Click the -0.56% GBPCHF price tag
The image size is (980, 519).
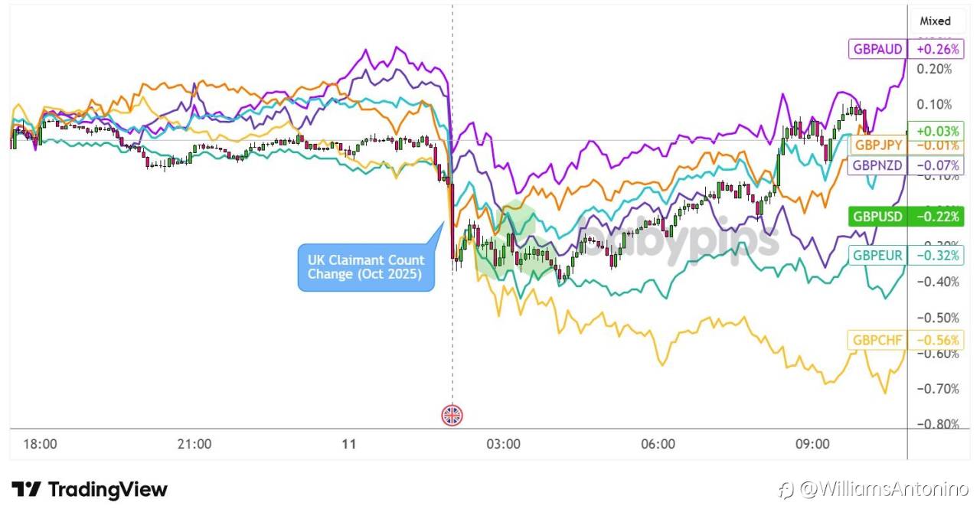coord(935,340)
